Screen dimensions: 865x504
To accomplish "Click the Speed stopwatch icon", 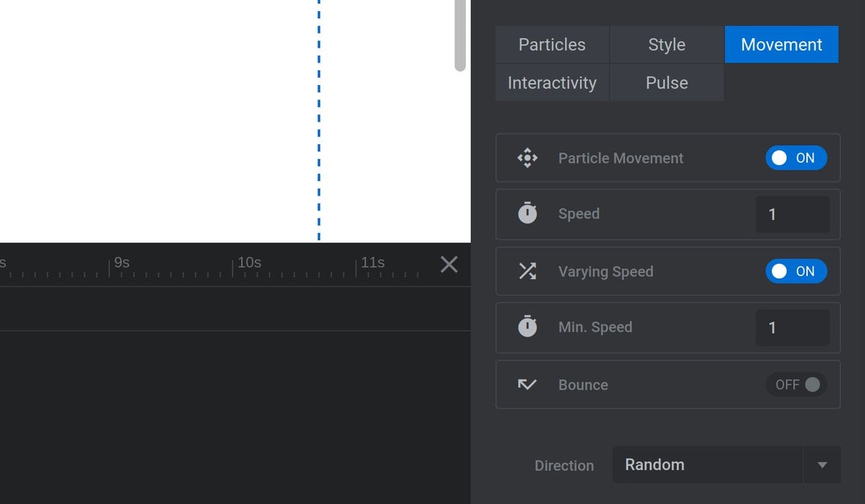I will tap(527, 213).
